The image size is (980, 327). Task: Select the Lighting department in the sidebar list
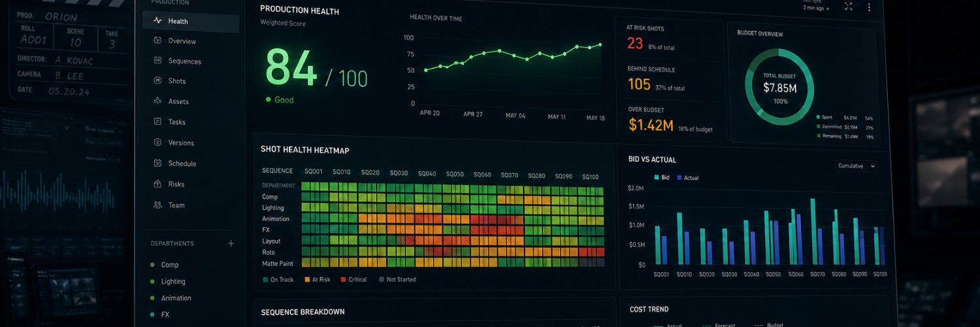point(173,281)
